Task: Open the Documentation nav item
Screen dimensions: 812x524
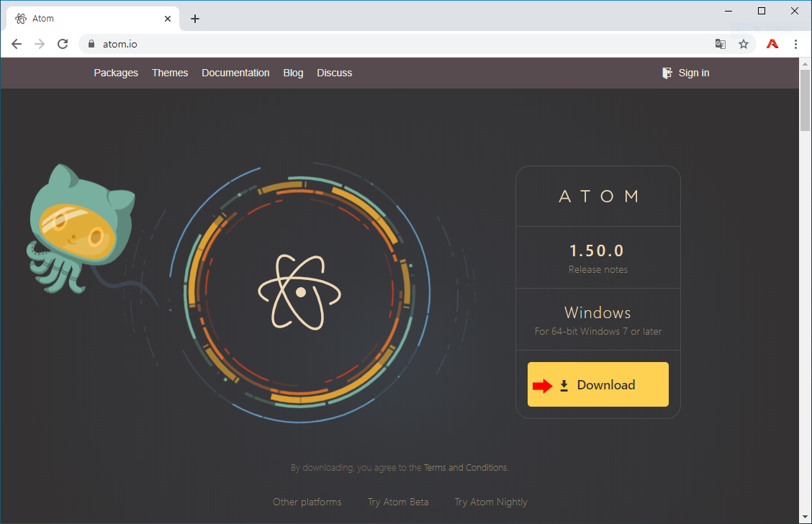Action: [x=235, y=73]
